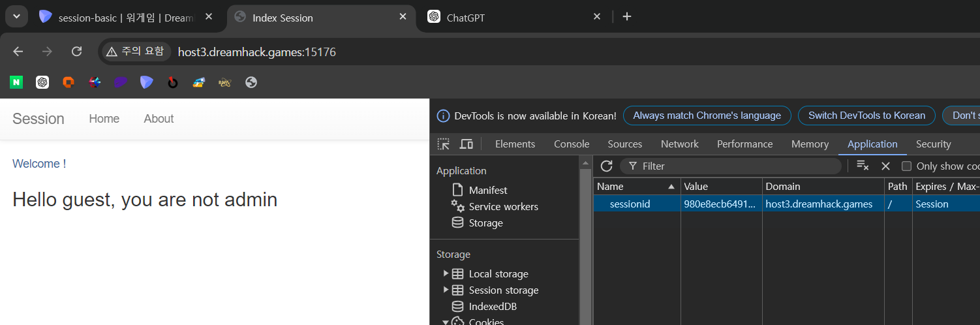Open the tab search dropdown arrow
The image size is (980, 325).
pyautogui.click(x=16, y=16)
